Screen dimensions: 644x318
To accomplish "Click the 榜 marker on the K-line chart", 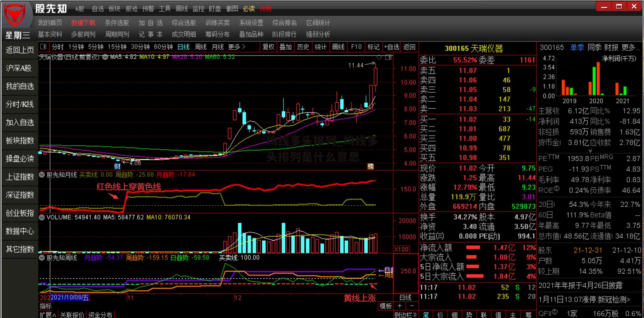I will (370, 166).
